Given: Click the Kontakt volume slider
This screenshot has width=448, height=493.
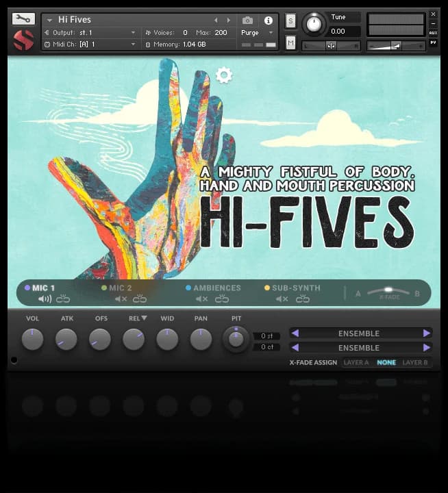Looking at the screenshot, I should pos(396,47).
